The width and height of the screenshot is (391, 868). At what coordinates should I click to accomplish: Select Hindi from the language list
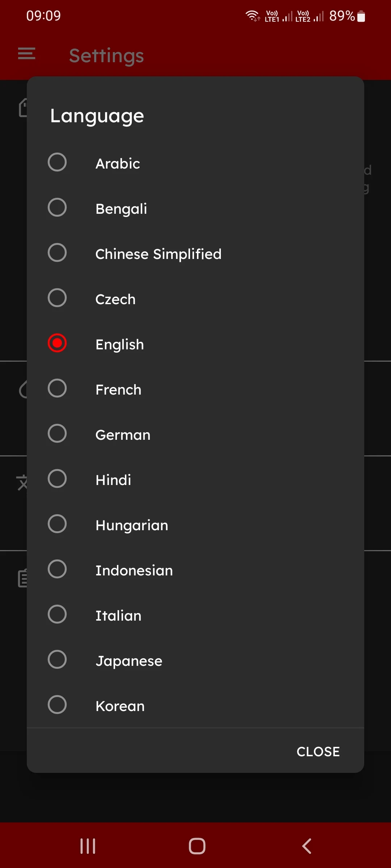pyautogui.click(x=195, y=480)
